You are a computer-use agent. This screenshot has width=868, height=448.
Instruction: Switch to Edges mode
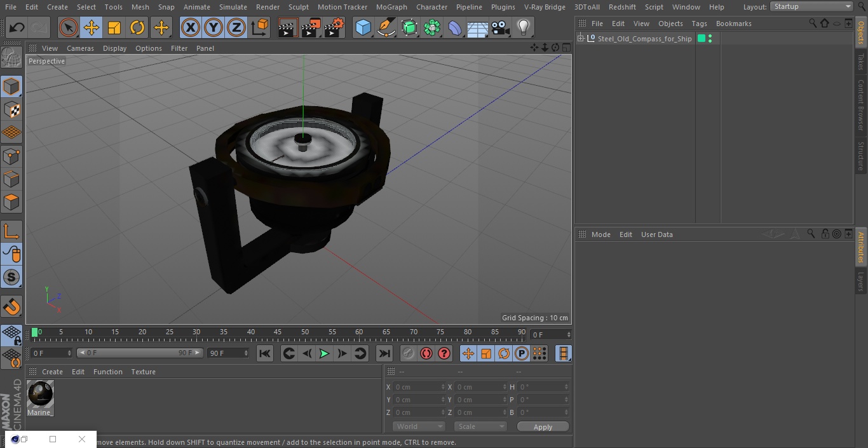pos(11,179)
